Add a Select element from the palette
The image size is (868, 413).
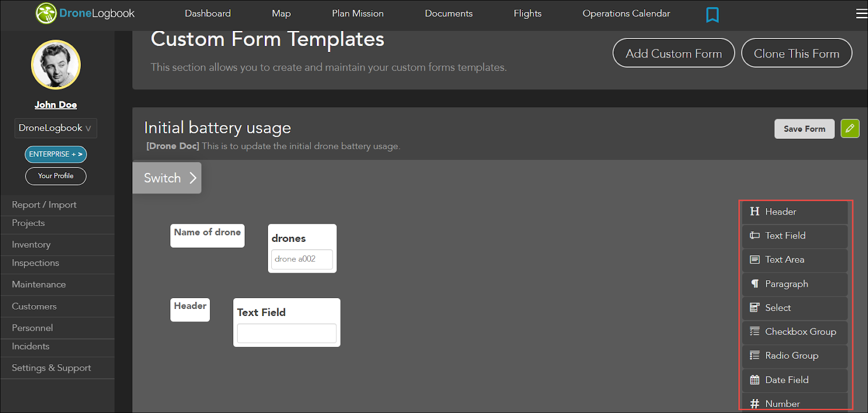pyautogui.click(x=795, y=308)
